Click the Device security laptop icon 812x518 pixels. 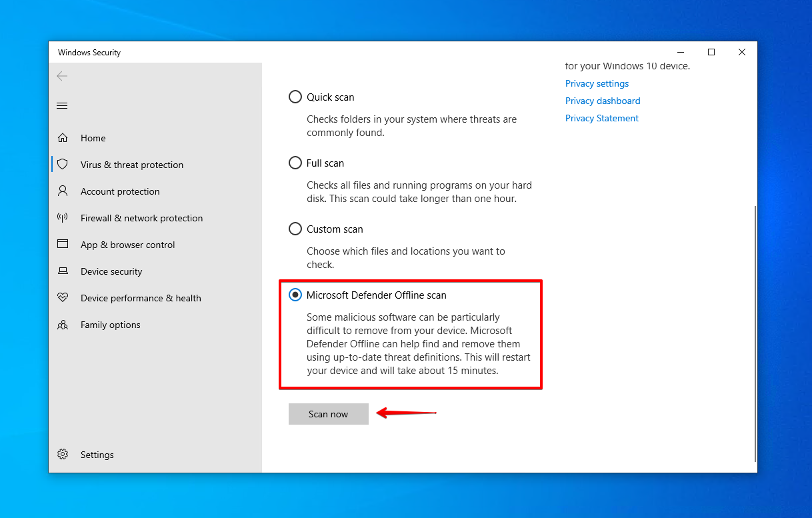tap(63, 271)
